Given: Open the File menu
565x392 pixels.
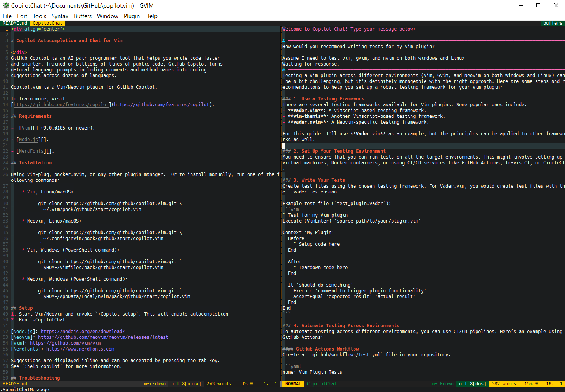Looking at the screenshot, I should click(7, 16).
